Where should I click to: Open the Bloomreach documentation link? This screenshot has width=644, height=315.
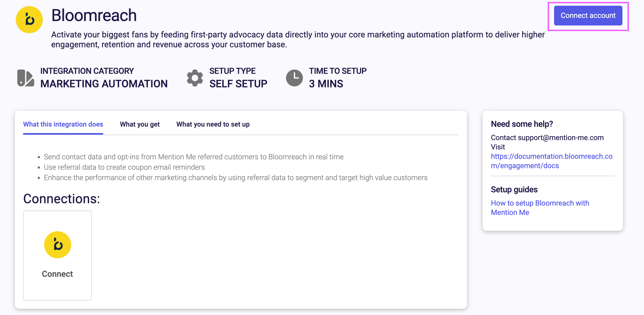tap(551, 161)
